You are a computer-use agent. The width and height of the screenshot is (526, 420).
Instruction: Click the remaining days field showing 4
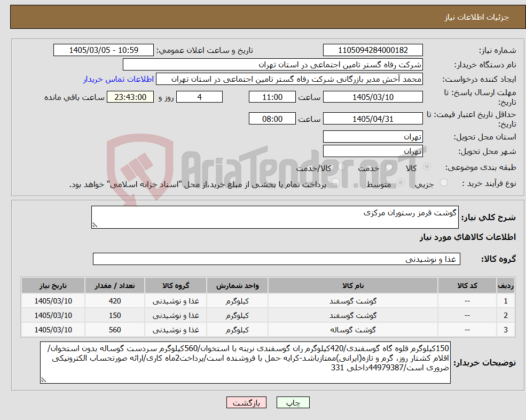coord(199,97)
